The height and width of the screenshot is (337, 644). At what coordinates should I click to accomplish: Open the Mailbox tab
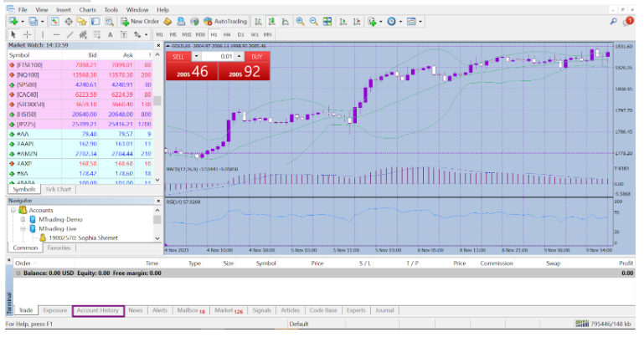[191, 311]
